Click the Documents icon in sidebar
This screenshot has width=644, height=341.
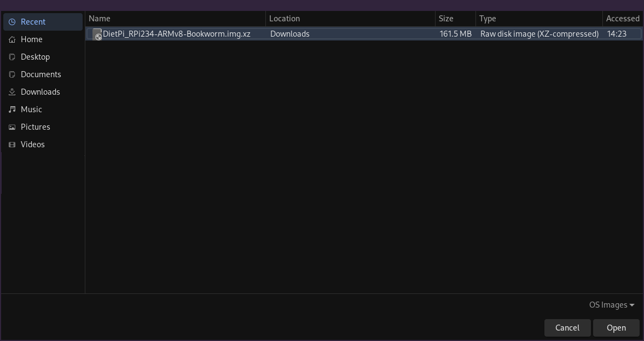point(13,74)
